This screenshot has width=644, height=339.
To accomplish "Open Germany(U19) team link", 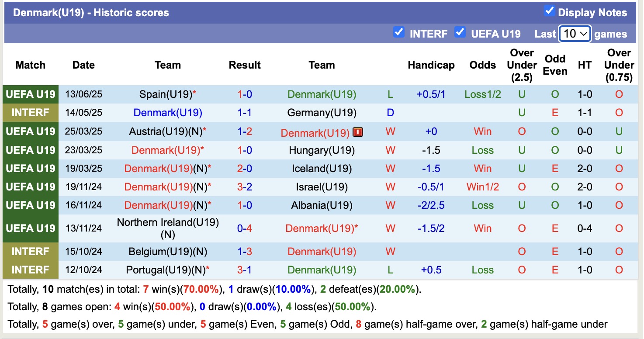I will (x=322, y=113).
